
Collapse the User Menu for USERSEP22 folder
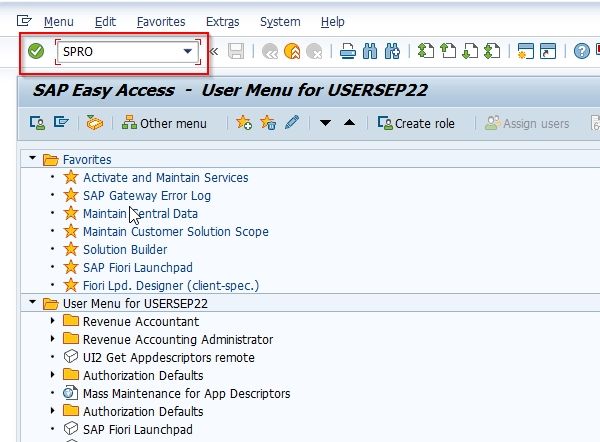[33, 302]
